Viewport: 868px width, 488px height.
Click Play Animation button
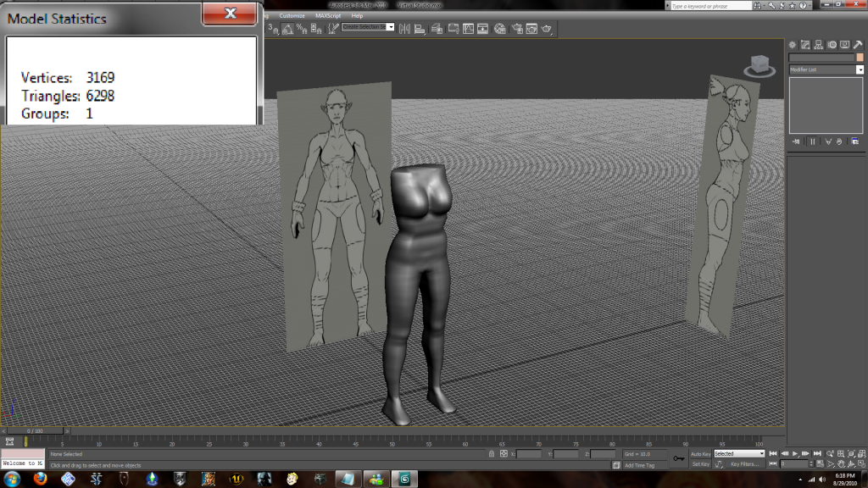click(795, 454)
